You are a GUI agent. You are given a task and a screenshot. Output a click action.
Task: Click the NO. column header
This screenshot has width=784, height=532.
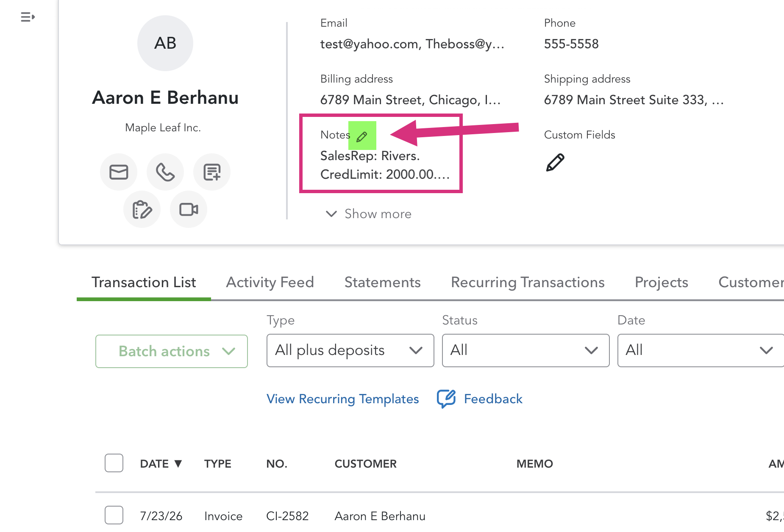click(277, 464)
